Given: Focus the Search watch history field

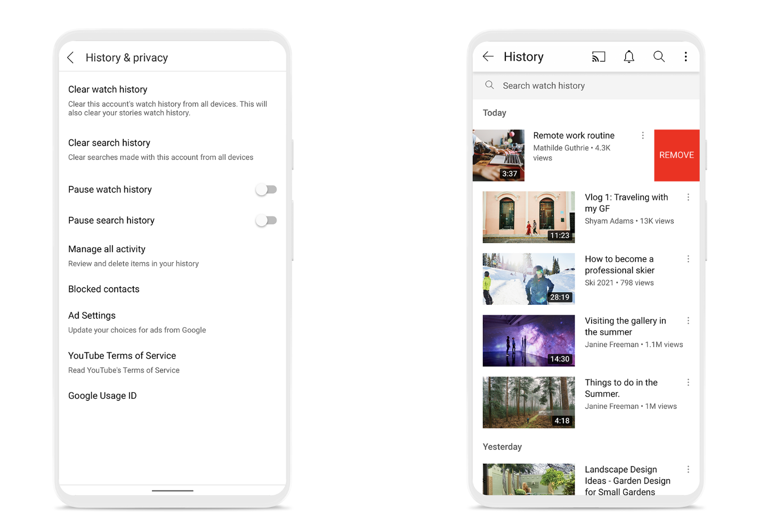Looking at the screenshot, I should pos(586,85).
